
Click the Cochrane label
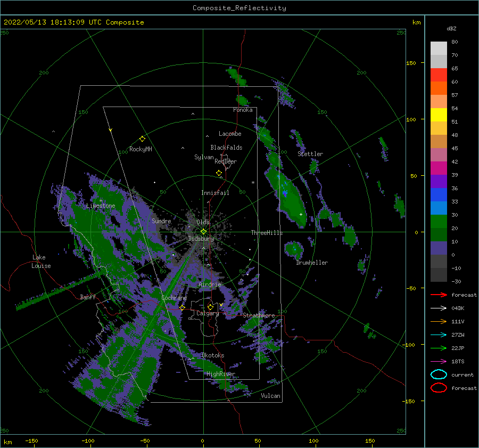[174, 298]
